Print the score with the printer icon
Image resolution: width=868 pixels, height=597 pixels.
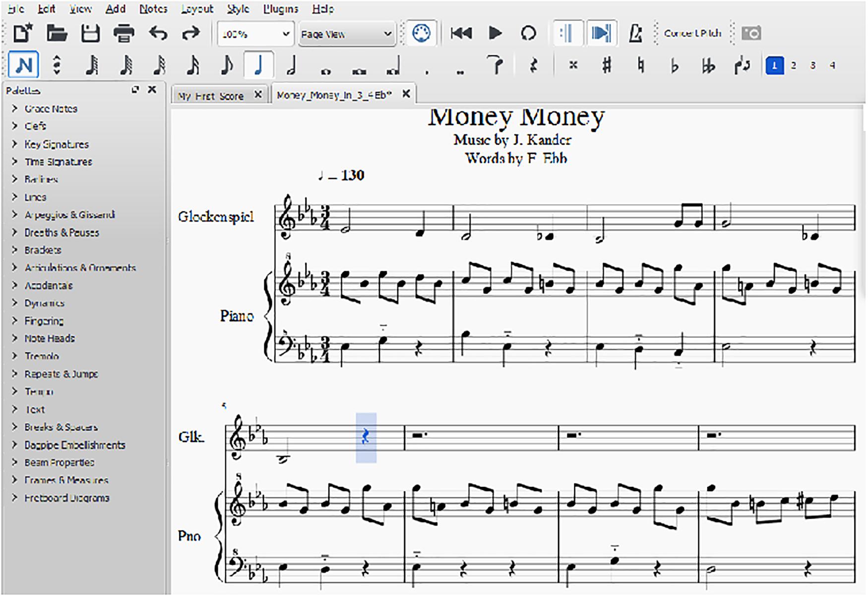tap(124, 33)
